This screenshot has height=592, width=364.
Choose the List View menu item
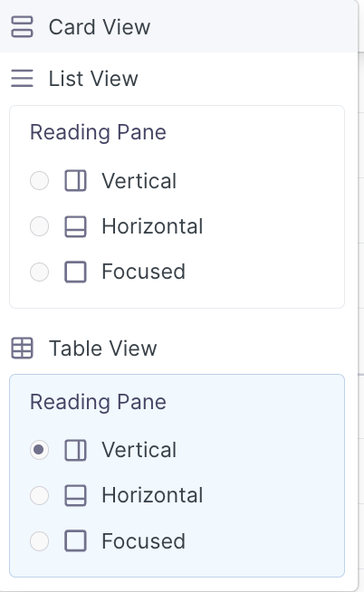[178, 79]
